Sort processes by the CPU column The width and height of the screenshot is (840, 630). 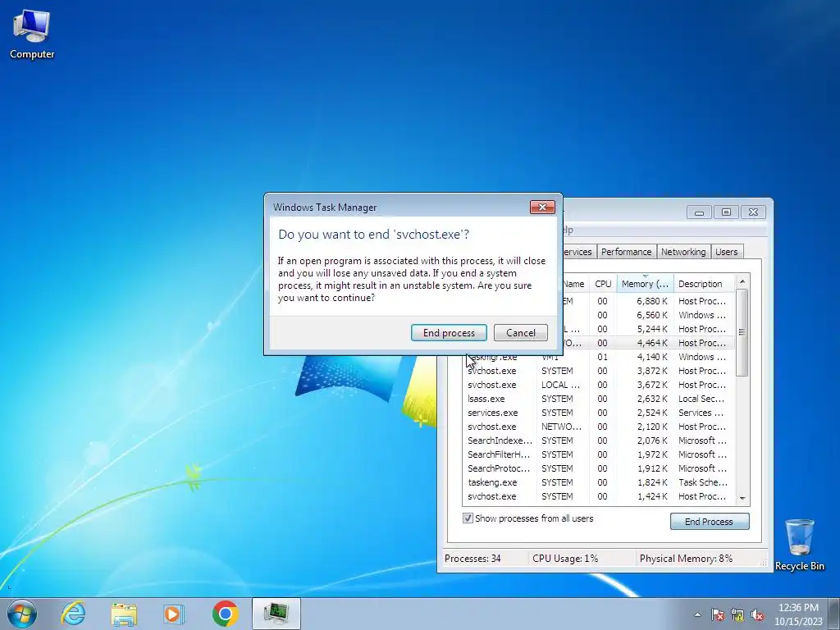pyautogui.click(x=603, y=284)
